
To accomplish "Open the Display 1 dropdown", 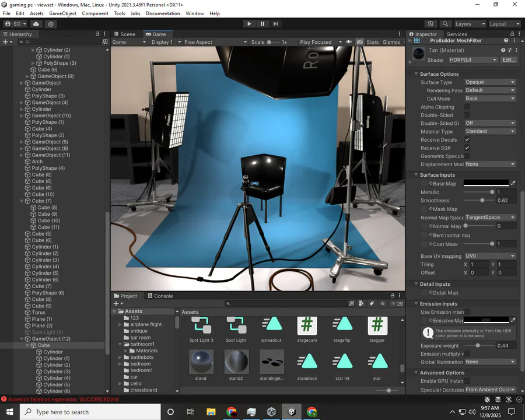I will (166, 42).
